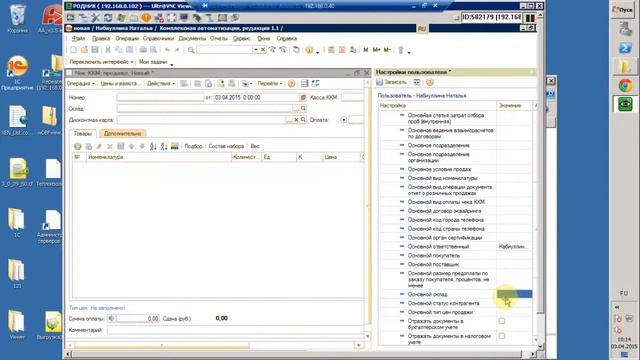Select the Основной покупатель settings row
This screenshot has width=640, height=360.
coord(456,256)
